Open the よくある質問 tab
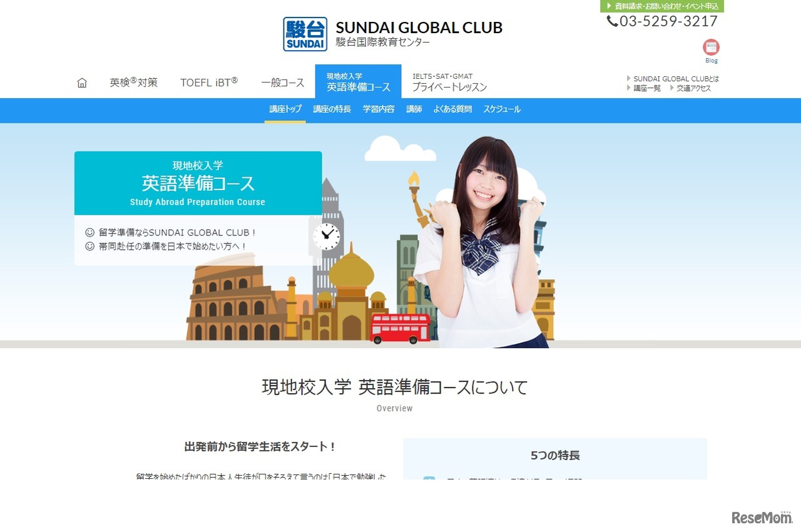This screenshot has height=532, width=801. [x=452, y=109]
